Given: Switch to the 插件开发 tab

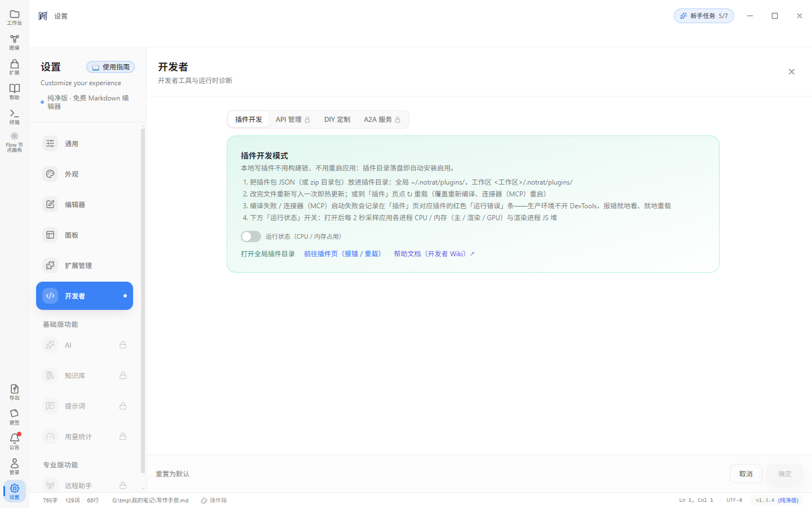Looking at the screenshot, I should tap(249, 120).
